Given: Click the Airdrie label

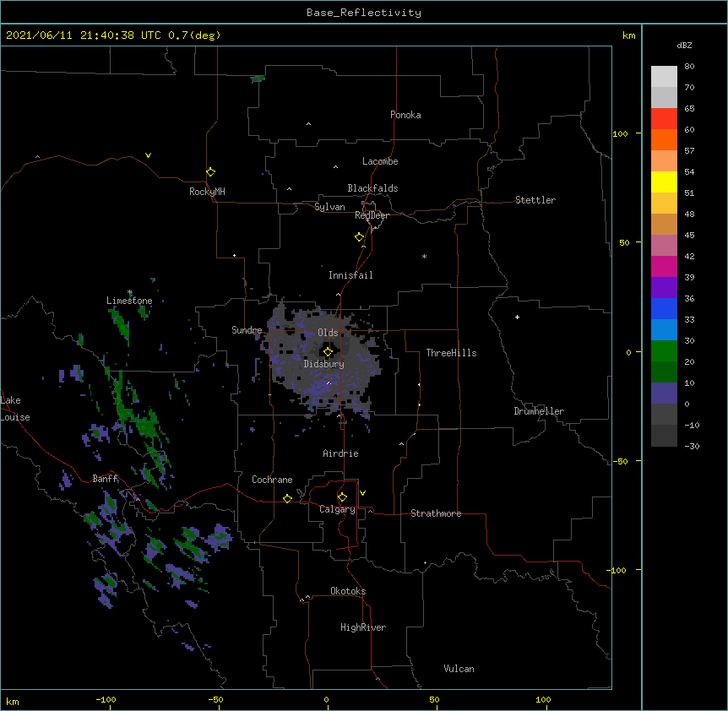Looking at the screenshot, I should (x=341, y=453).
